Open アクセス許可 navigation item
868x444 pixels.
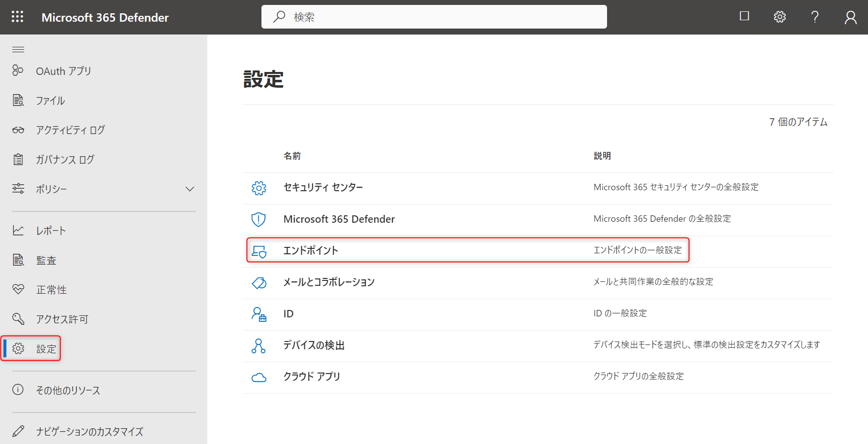tap(62, 319)
